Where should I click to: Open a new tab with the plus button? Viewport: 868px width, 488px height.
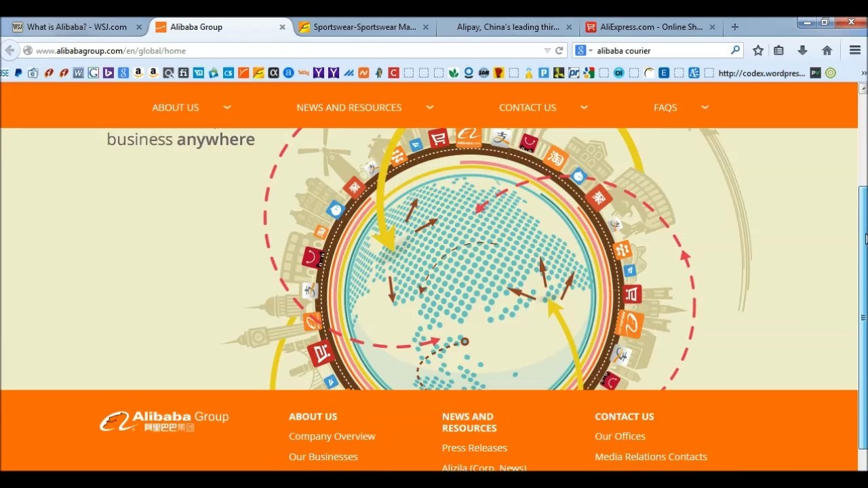coord(734,27)
